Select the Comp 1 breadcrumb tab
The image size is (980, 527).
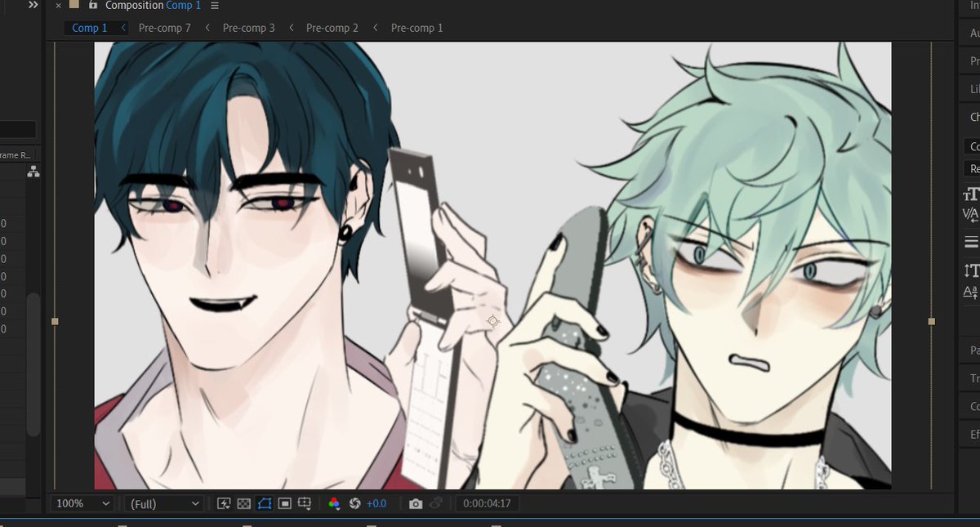[90, 28]
